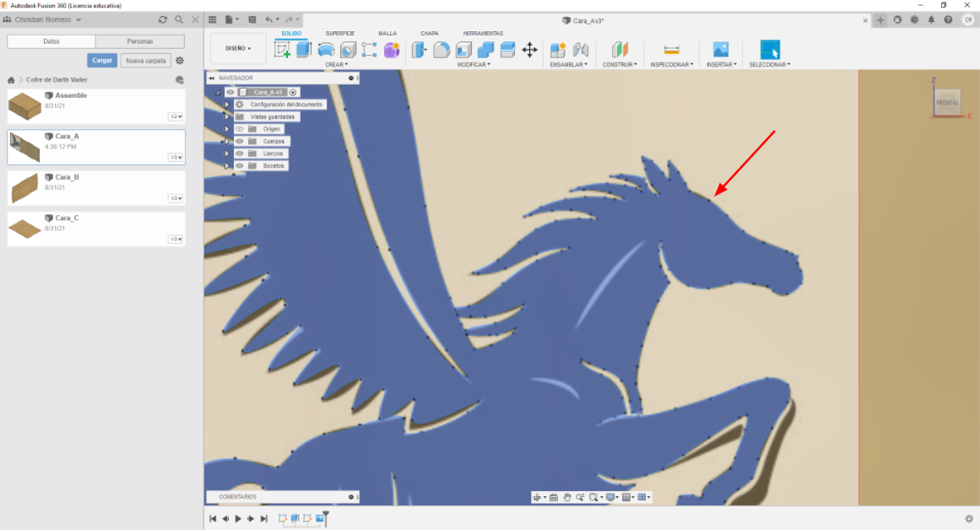The height and width of the screenshot is (530, 980).
Task: Search in the data panel
Action: pyautogui.click(x=179, y=19)
